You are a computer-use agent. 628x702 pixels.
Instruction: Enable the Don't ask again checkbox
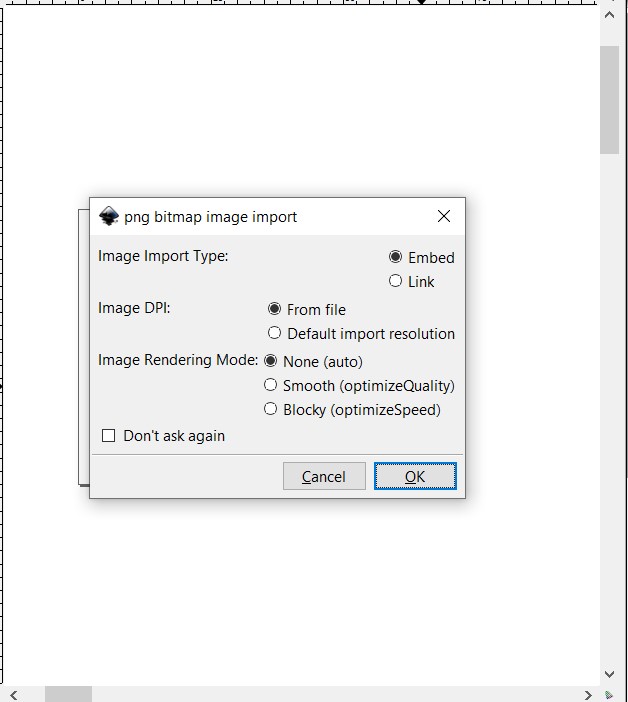click(108, 436)
